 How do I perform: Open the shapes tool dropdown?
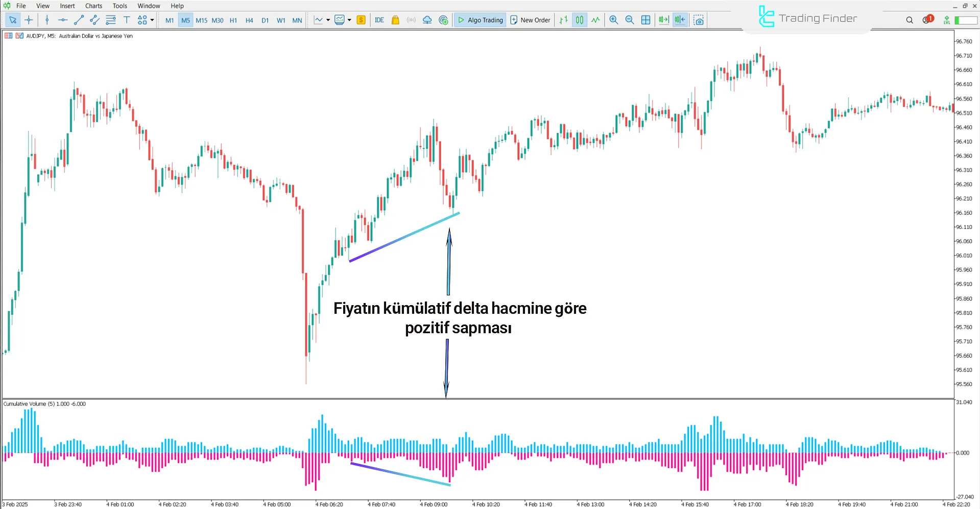(x=151, y=20)
